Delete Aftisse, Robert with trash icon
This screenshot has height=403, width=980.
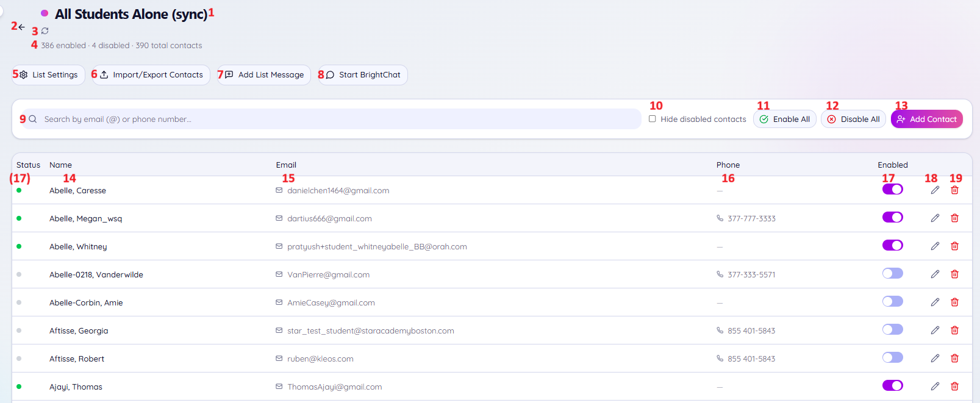click(x=954, y=358)
